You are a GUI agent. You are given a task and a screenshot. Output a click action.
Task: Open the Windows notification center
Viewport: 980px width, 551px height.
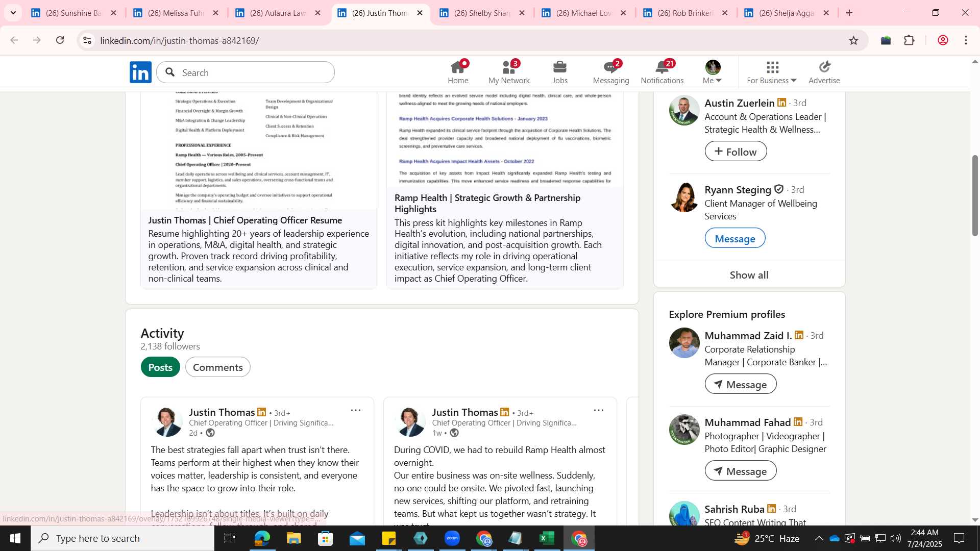click(959, 538)
